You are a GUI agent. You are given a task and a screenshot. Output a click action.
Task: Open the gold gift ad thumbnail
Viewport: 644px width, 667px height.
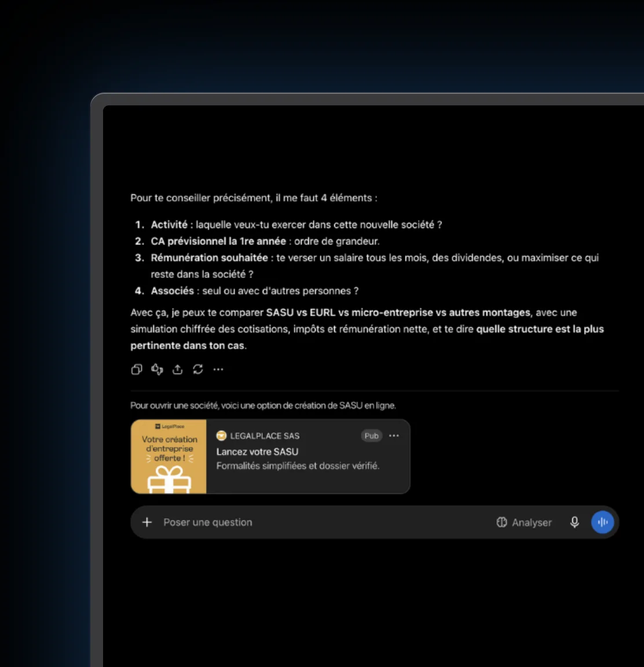pos(169,456)
